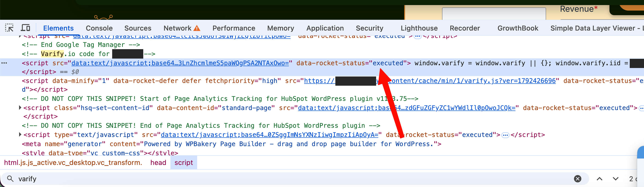
Task: Switch to the Console tab
Action: pyautogui.click(x=99, y=28)
